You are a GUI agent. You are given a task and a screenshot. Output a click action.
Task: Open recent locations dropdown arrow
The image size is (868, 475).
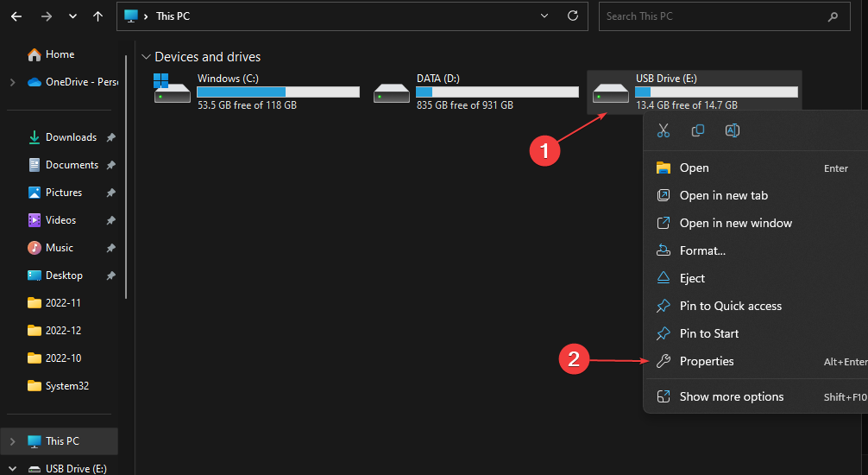tap(72, 16)
